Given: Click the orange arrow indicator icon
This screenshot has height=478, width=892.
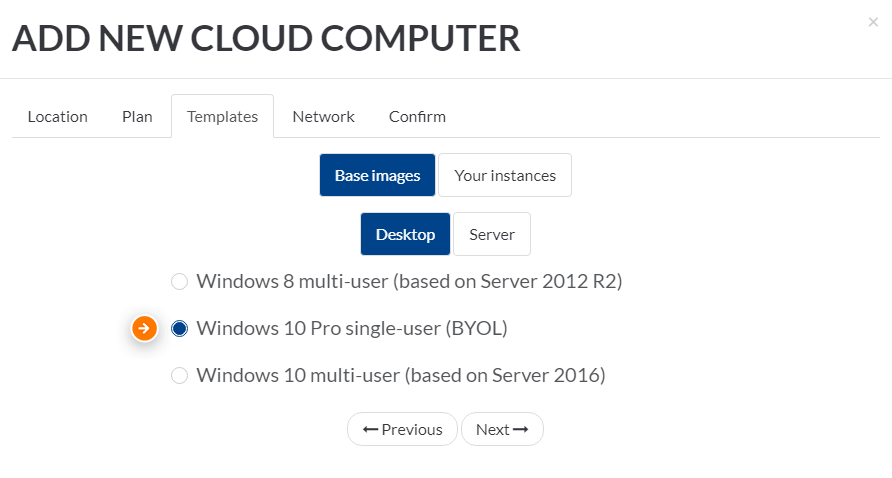Looking at the screenshot, I should pos(144,328).
